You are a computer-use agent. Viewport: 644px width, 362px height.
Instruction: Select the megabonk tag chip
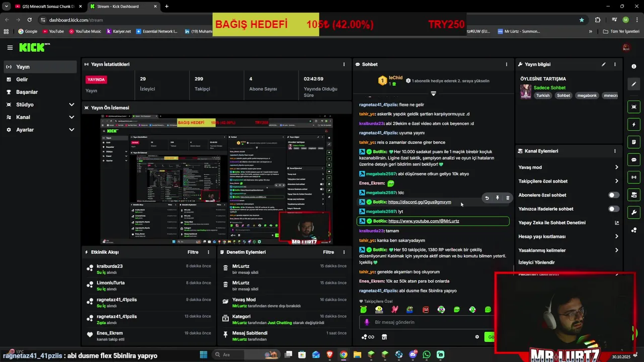[587, 96]
